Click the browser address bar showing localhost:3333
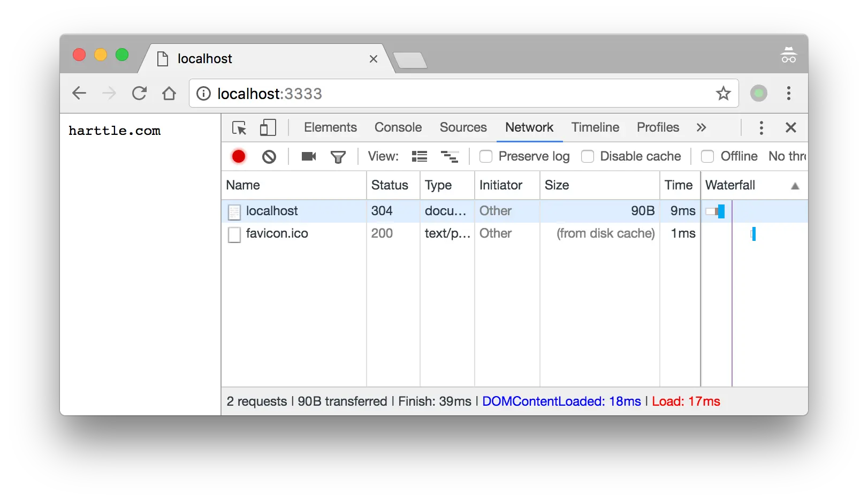Viewport: 868px width, 501px height. coord(375,93)
